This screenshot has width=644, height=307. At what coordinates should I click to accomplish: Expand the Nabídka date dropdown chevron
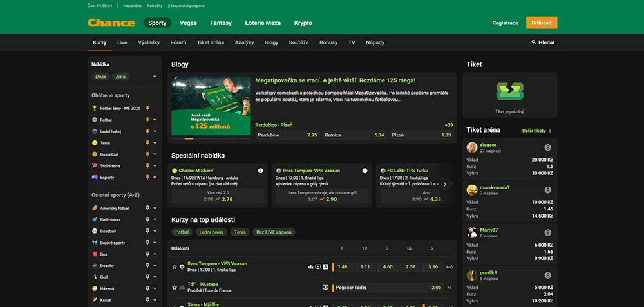[155, 77]
